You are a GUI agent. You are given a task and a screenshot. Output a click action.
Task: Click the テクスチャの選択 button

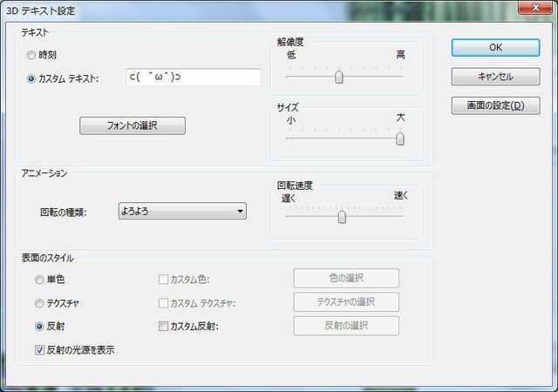(x=346, y=301)
